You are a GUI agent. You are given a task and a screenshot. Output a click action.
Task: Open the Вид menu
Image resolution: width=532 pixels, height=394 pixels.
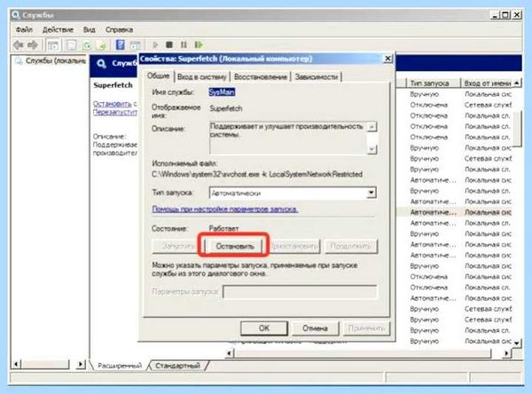coord(90,29)
